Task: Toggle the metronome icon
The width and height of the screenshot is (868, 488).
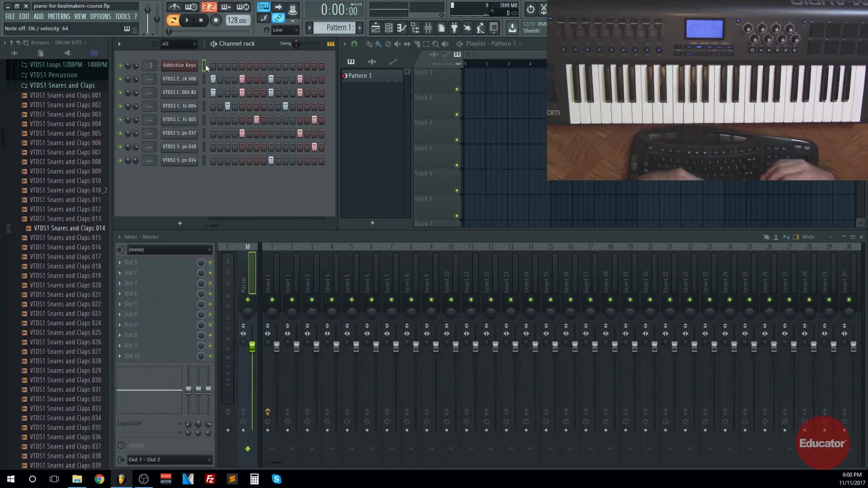Action: click(175, 7)
